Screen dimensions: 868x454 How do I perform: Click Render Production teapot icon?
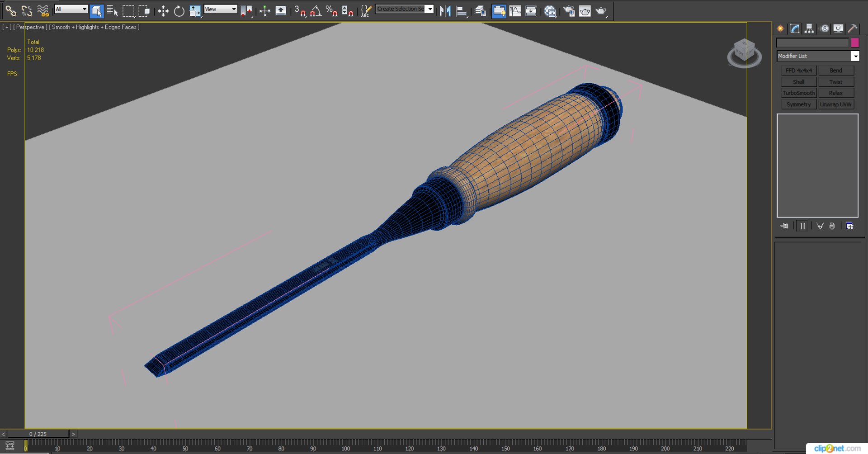click(601, 11)
